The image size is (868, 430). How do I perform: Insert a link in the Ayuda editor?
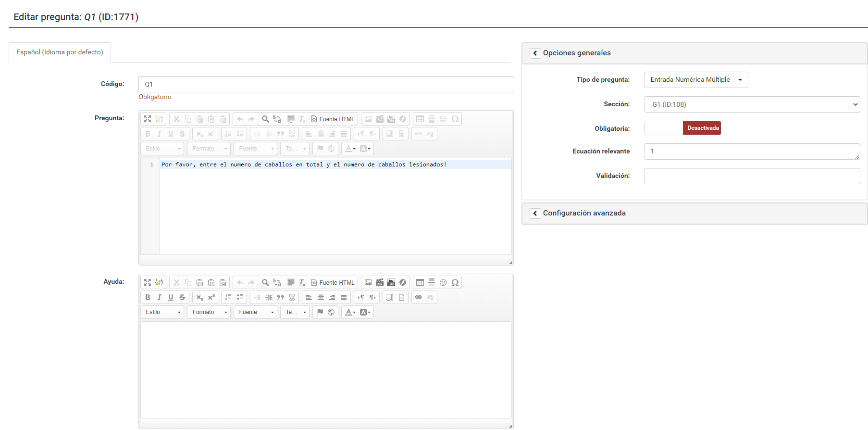[419, 297]
